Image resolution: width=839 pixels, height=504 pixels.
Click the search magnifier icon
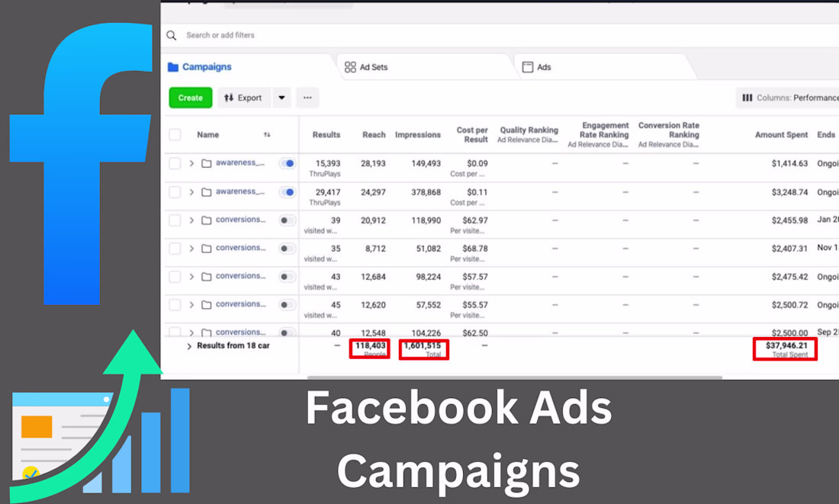pyautogui.click(x=171, y=35)
